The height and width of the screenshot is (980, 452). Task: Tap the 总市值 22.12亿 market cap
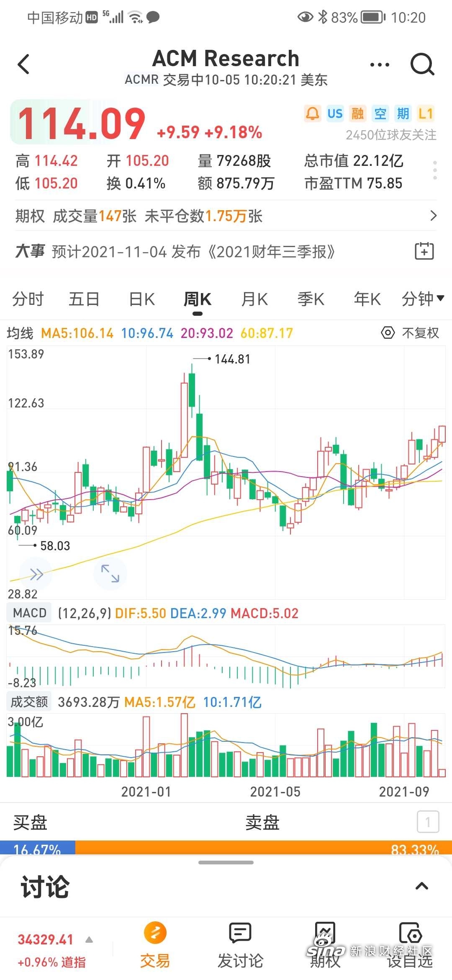(354, 161)
